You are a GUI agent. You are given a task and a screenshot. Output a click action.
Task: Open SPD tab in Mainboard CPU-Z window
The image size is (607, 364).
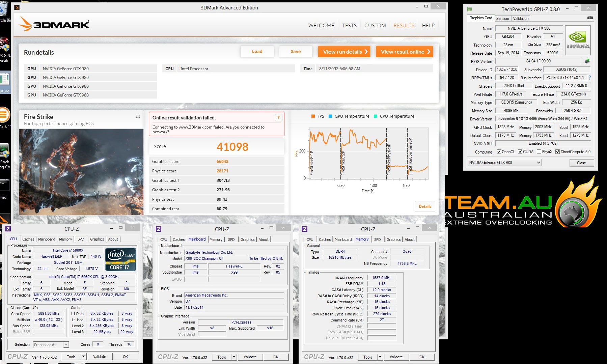(231, 240)
